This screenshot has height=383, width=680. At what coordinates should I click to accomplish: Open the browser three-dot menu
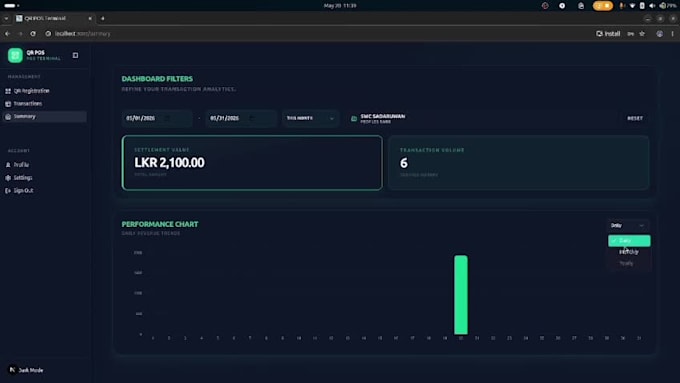[673, 34]
